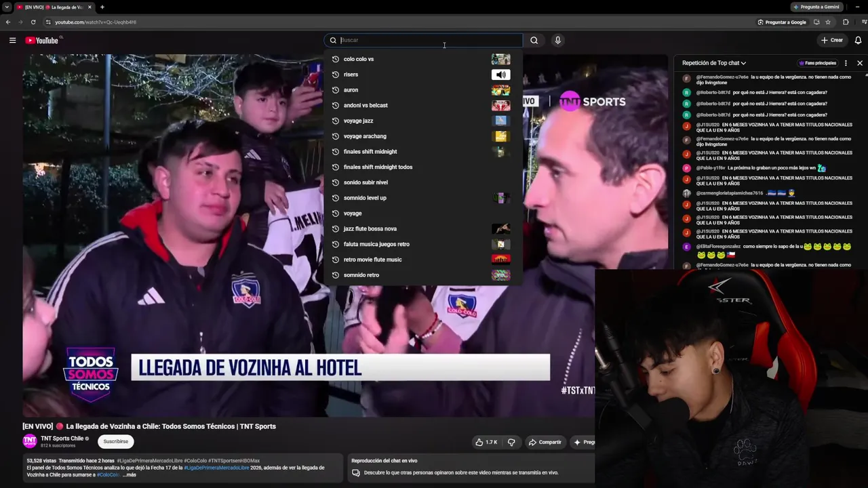The height and width of the screenshot is (488, 868).
Task: Click the Crear button
Action: click(x=831, y=40)
